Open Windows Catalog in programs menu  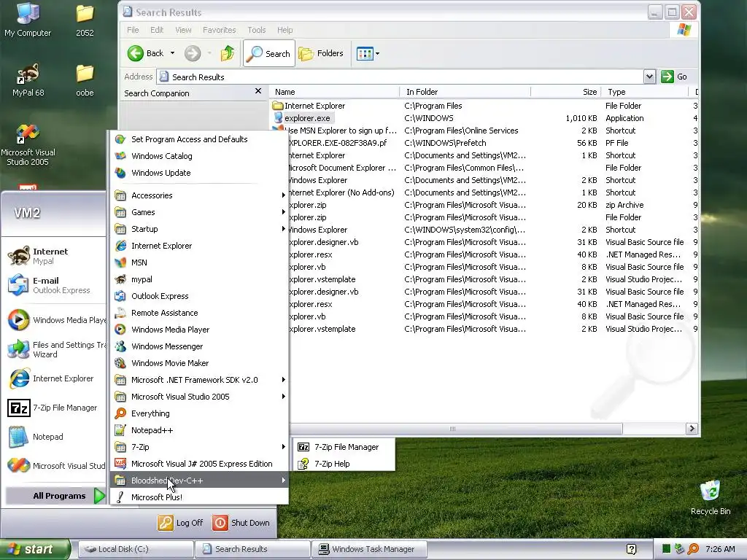(199, 156)
